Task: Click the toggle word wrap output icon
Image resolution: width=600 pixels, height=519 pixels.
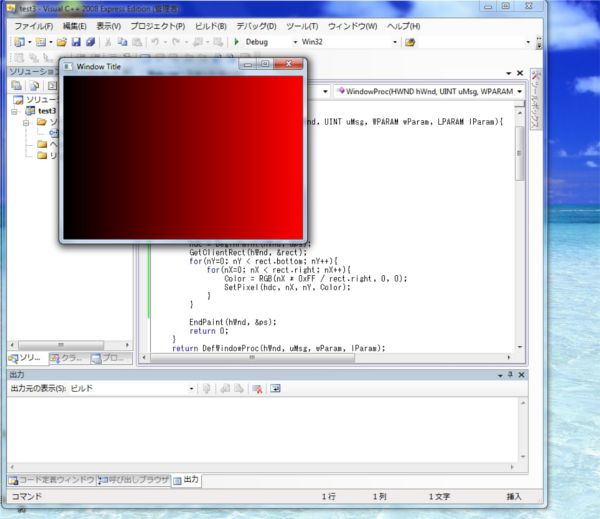Action: point(276,389)
